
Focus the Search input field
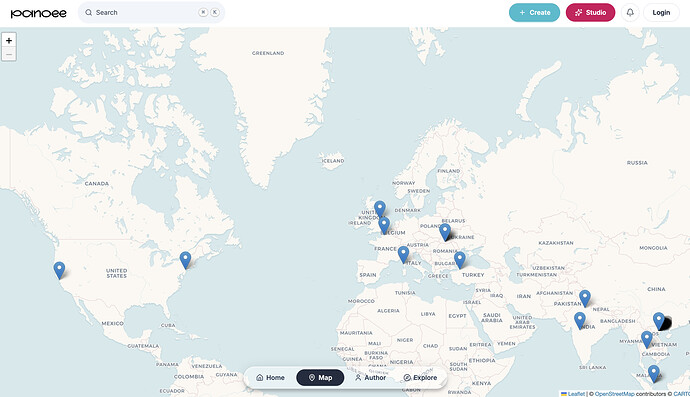[x=151, y=12]
